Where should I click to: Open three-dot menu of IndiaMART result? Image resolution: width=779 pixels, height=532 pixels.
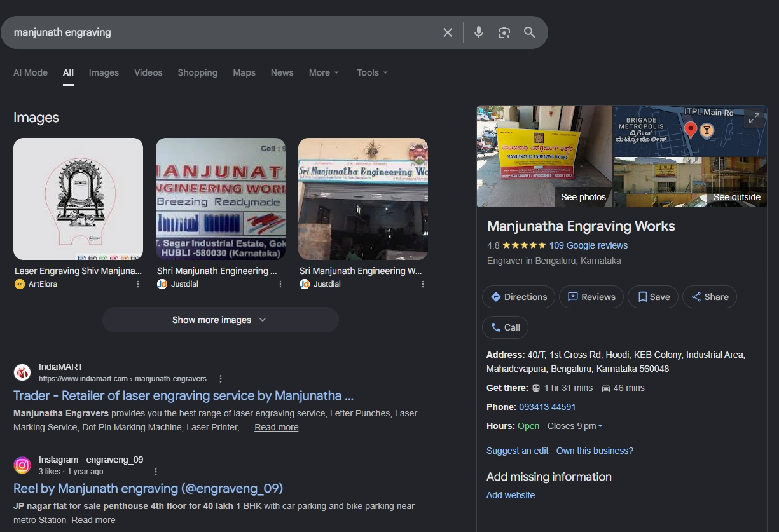[x=221, y=379]
